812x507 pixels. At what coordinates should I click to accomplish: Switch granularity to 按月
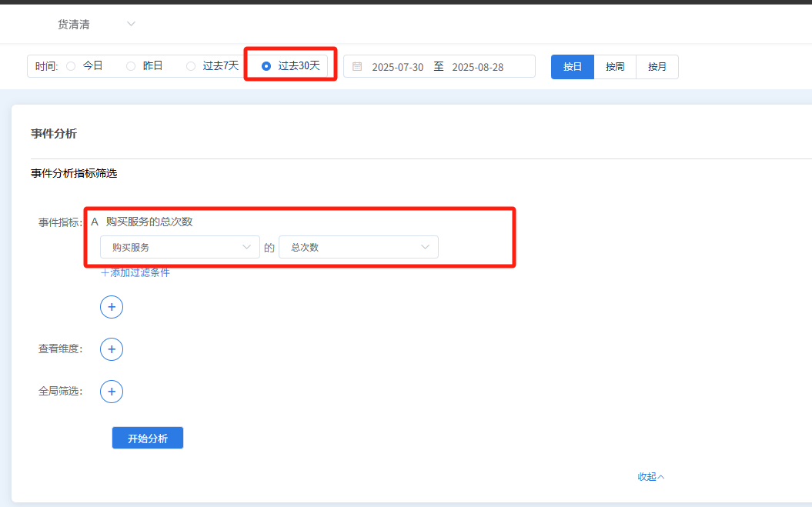tap(657, 67)
